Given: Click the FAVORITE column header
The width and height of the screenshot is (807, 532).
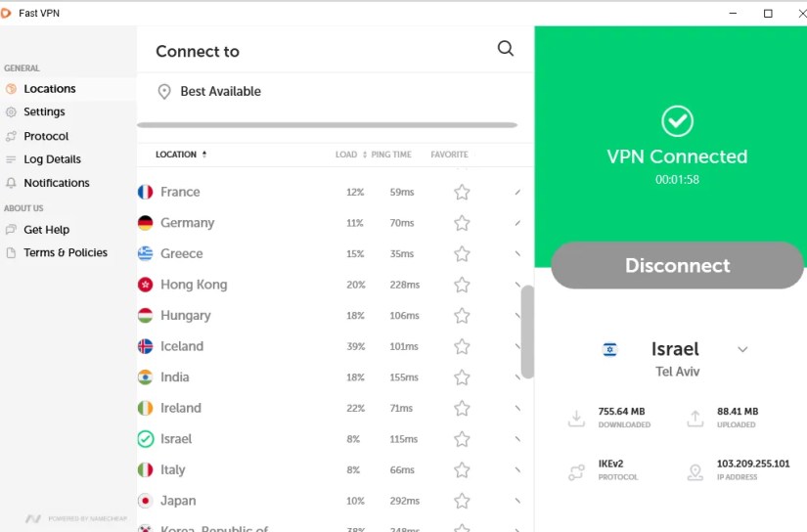Looking at the screenshot, I should coord(449,155).
